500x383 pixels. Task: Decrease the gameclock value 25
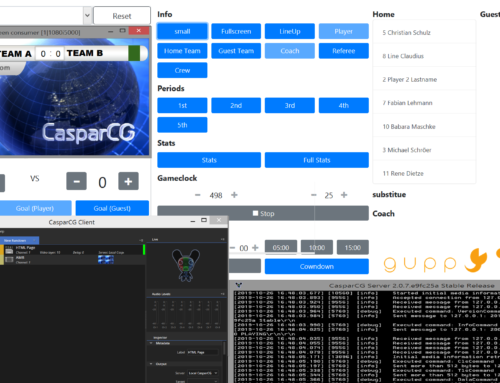(314, 195)
